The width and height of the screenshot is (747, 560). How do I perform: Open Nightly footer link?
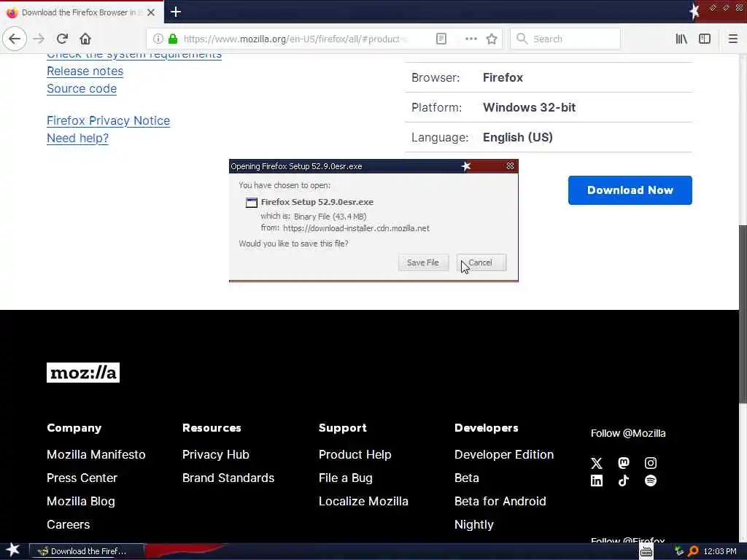(x=474, y=524)
